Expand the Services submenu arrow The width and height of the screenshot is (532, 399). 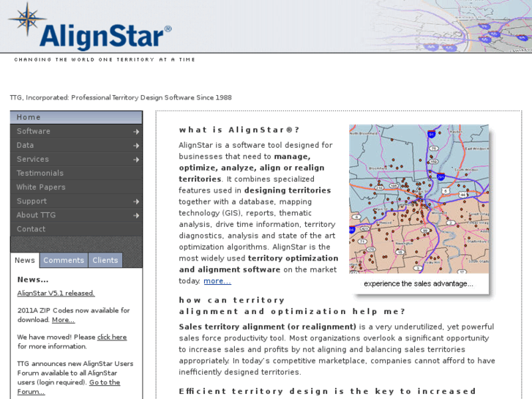point(136,160)
